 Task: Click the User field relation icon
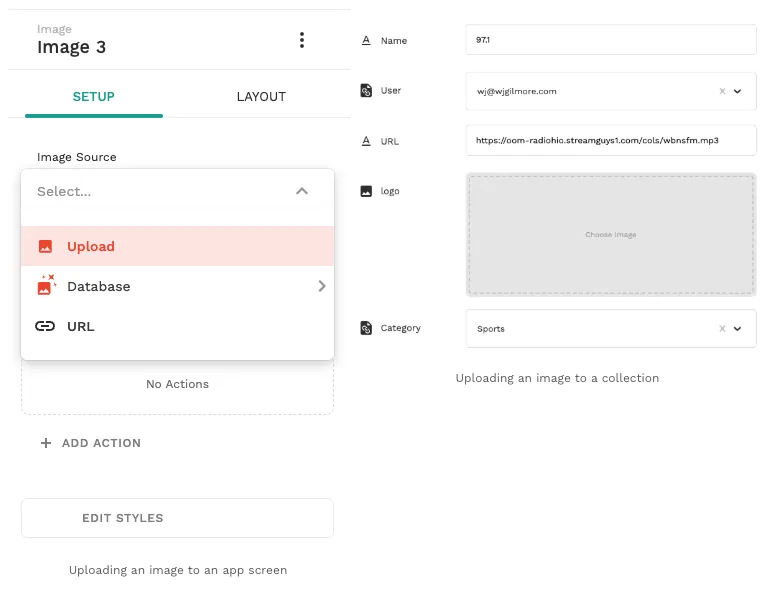pos(366,91)
